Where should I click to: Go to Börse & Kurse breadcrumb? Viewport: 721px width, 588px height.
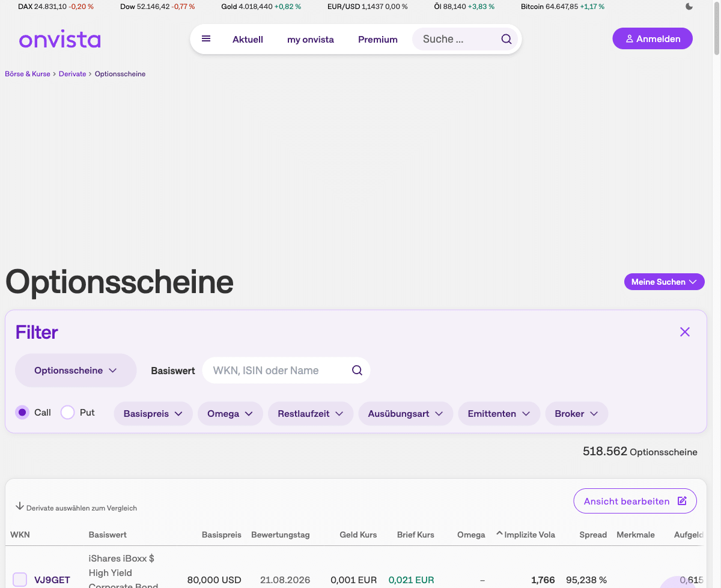click(x=28, y=74)
